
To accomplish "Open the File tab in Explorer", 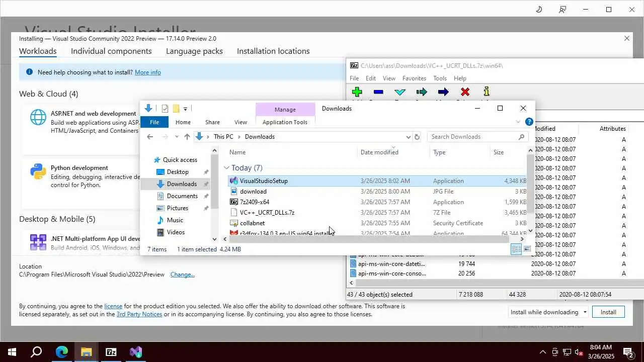I will pos(154,122).
